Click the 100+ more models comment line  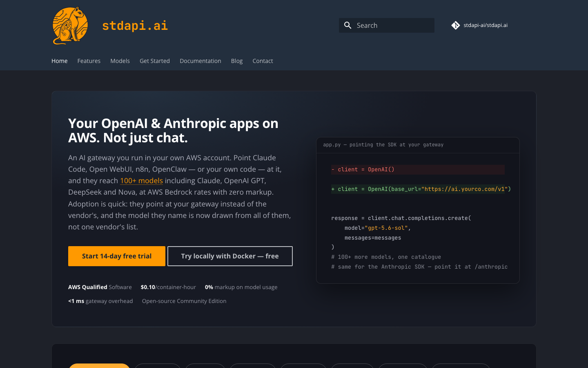tap(386, 257)
